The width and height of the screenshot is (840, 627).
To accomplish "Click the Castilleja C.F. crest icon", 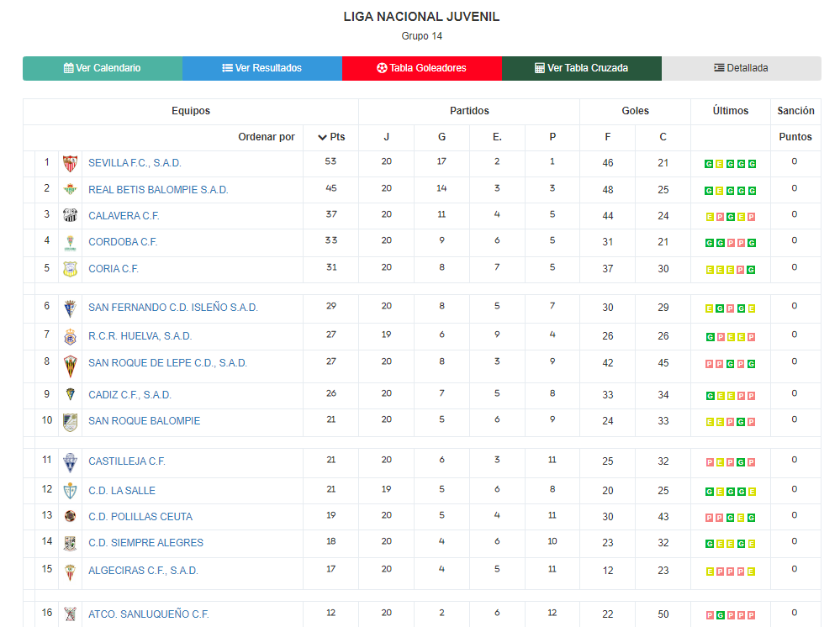I will pos(70,462).
